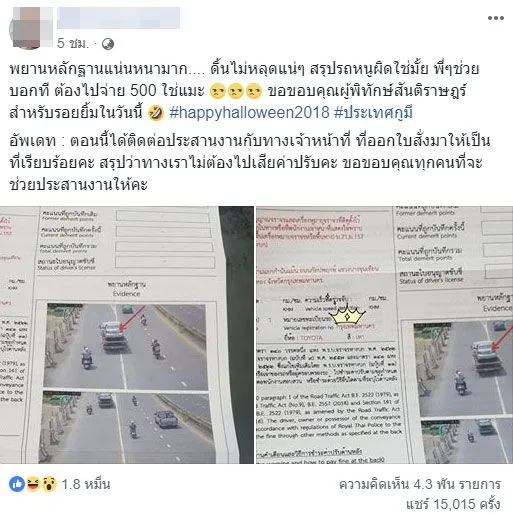The image size is (513, 520).
Task: Click the 5 ชม. post timestamp
Action: (73, 43)
